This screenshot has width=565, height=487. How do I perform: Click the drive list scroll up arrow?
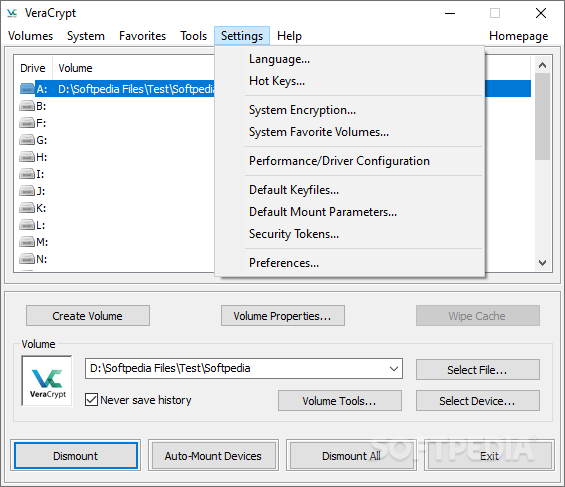[542, 65]
